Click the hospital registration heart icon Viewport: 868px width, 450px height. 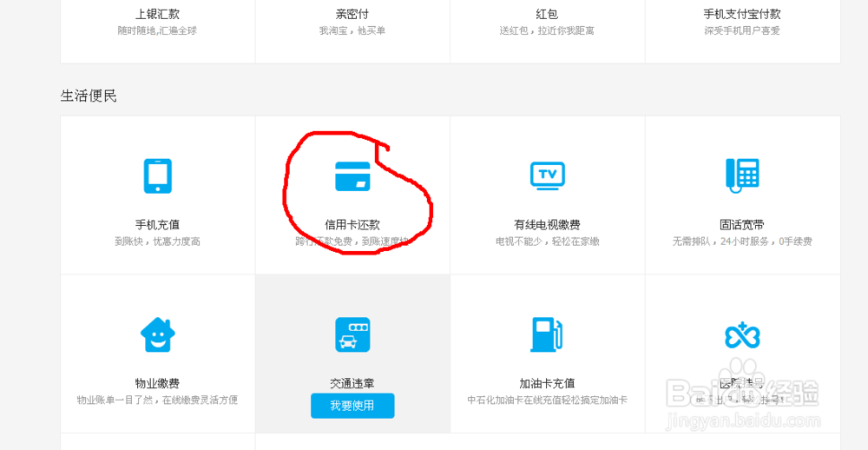742,336
